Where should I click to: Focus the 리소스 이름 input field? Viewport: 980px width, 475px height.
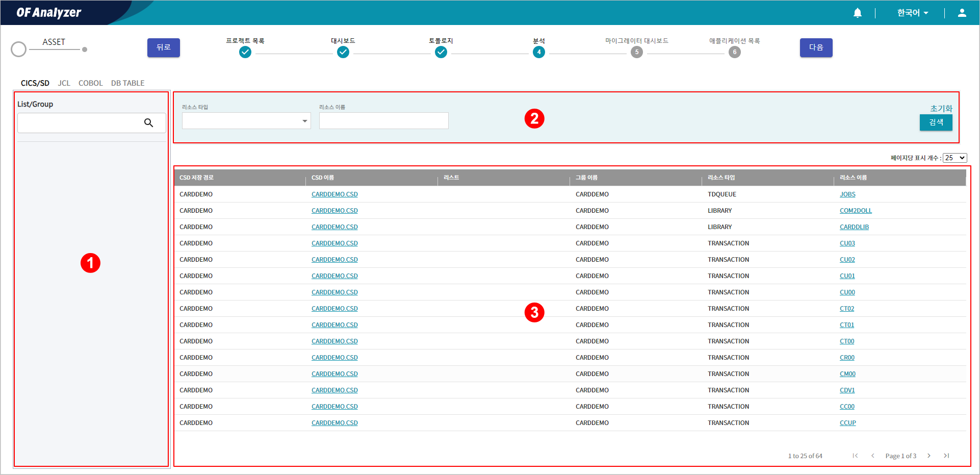click(384, 121)
